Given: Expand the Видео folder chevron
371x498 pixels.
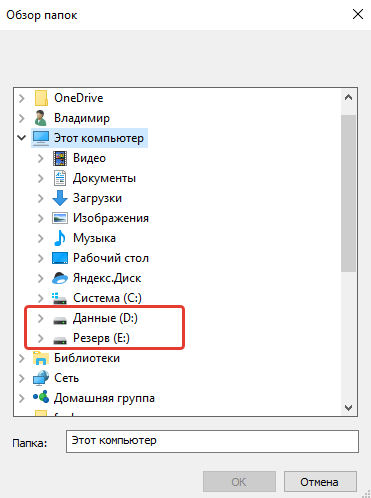Looking at the screenshot, I should pyautogui.click(x=41, y=158).
